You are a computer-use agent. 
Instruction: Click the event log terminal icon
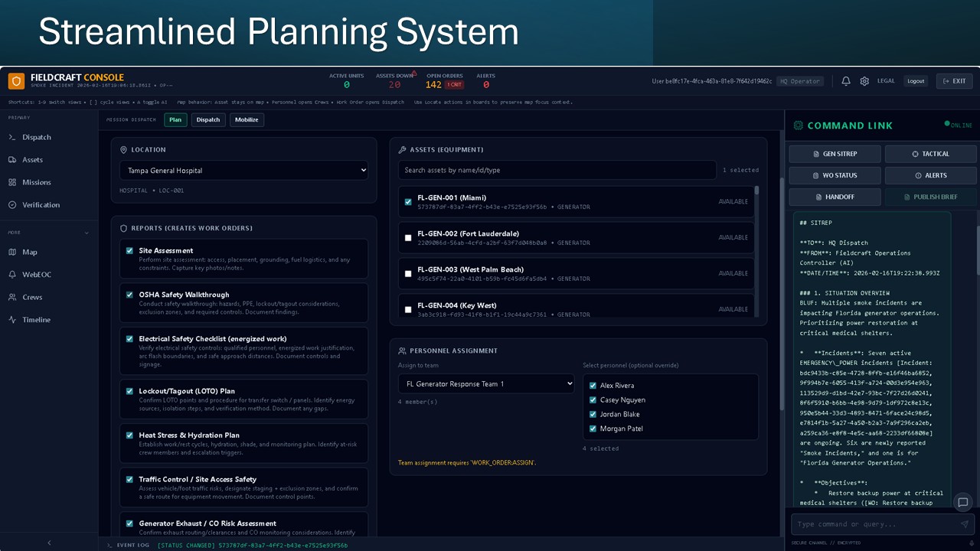click(110, 546)
